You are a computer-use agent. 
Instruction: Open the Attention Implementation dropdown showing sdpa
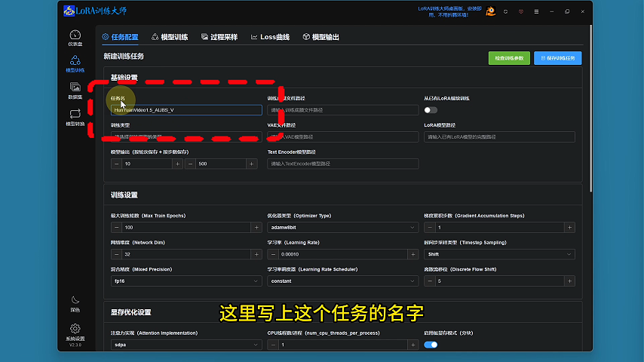(186, 345)
